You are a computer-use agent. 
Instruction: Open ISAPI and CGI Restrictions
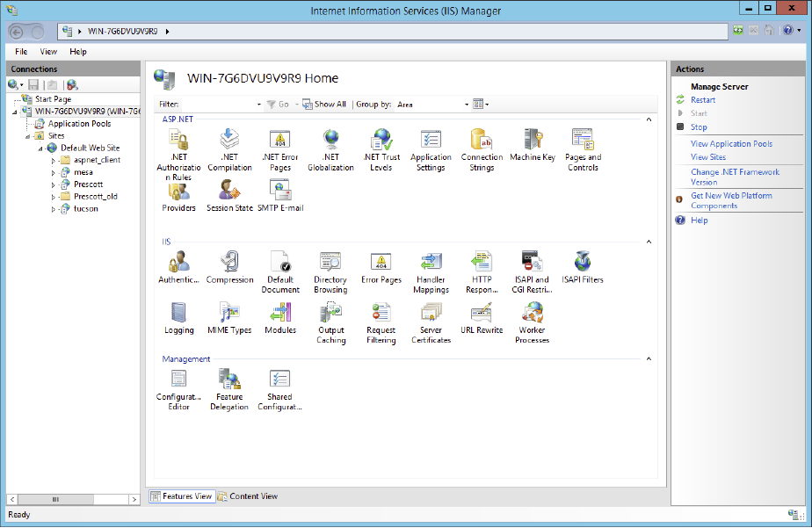click(532, 273)
